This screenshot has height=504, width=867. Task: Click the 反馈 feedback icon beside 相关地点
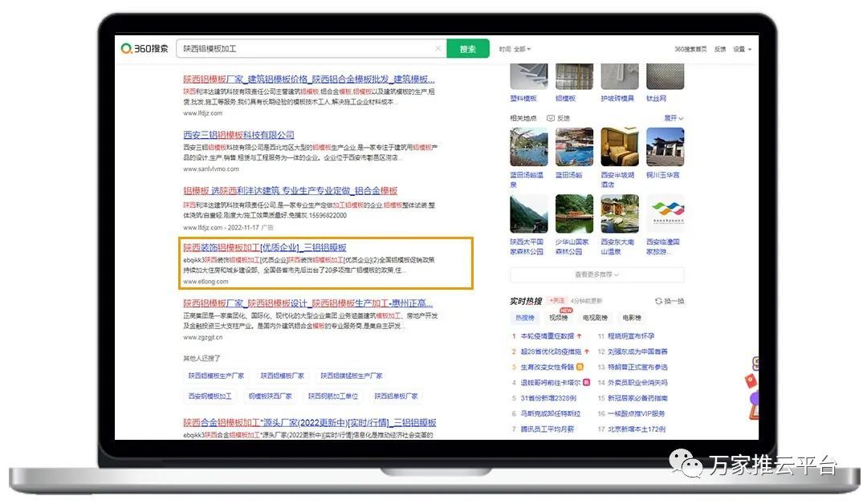(x=551, y=118)
